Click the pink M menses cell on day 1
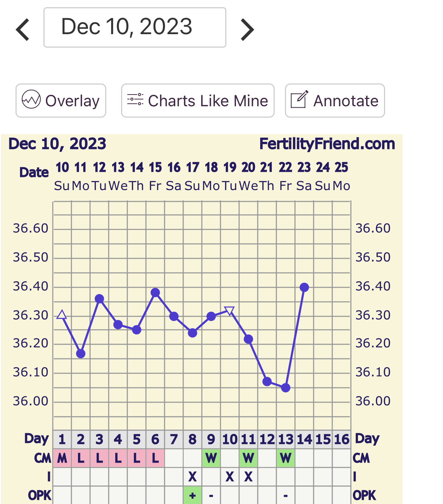This screenshot has height=504, width=443. 62,458
